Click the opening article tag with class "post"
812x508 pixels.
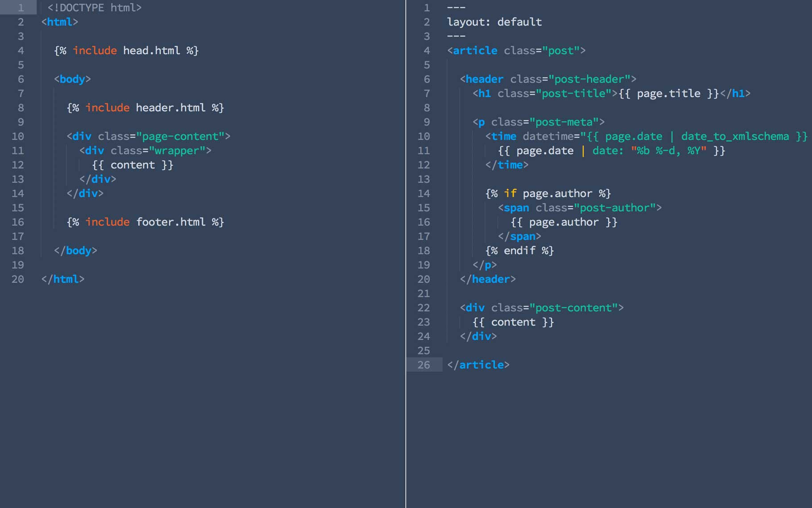click(516, 50)
